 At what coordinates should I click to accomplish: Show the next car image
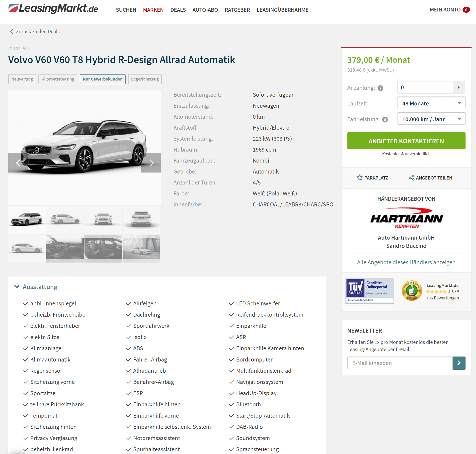(x=151, y=163)
